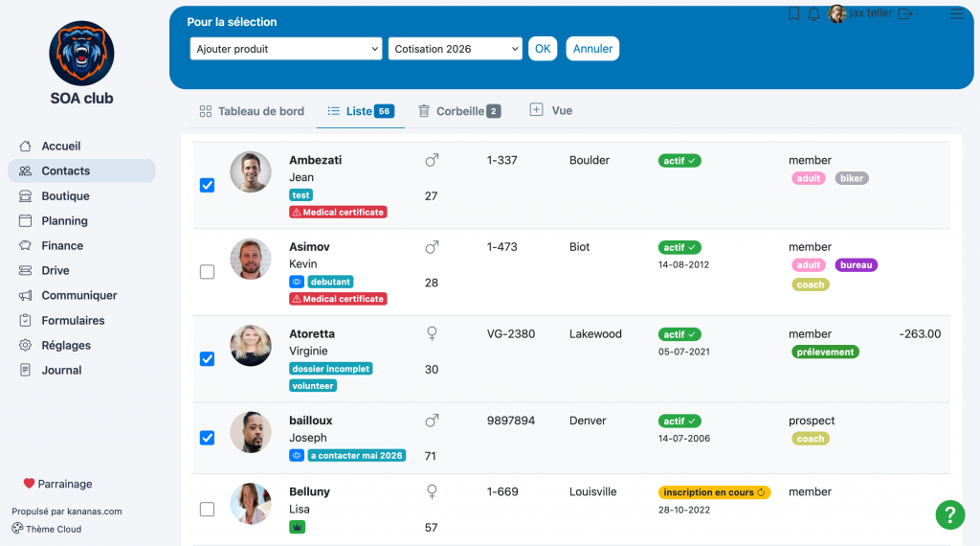Open the Propulsé par kananas.com link
980x546 pixels.
pos(67,511)
